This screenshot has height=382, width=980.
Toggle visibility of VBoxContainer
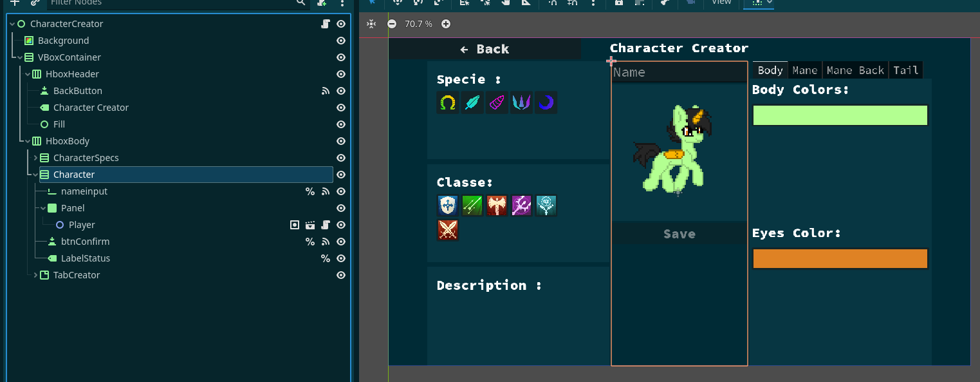341,57
